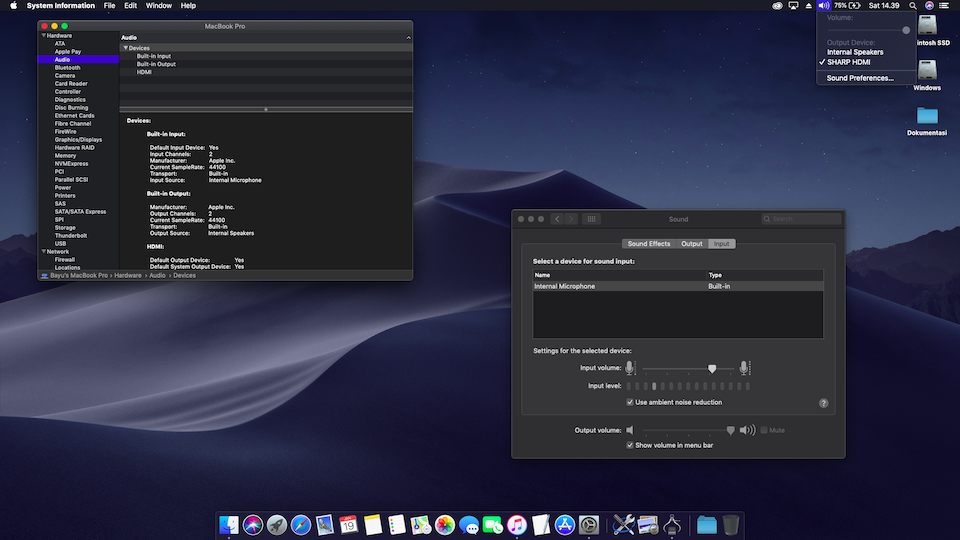Toggle Show volume in menu bar checkbox
Image resolution: width=960 pixels, height=540 pixels.
tap(630, 445)
